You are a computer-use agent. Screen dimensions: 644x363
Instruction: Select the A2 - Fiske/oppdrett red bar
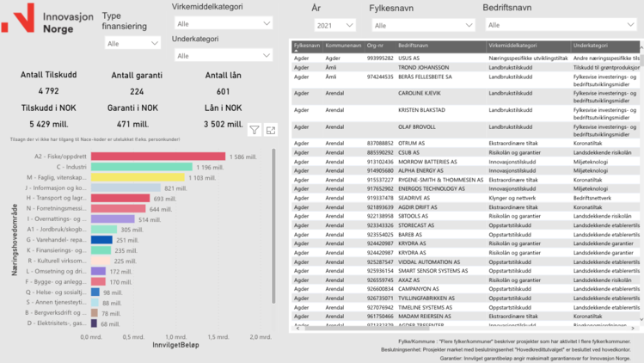(158, 157)
